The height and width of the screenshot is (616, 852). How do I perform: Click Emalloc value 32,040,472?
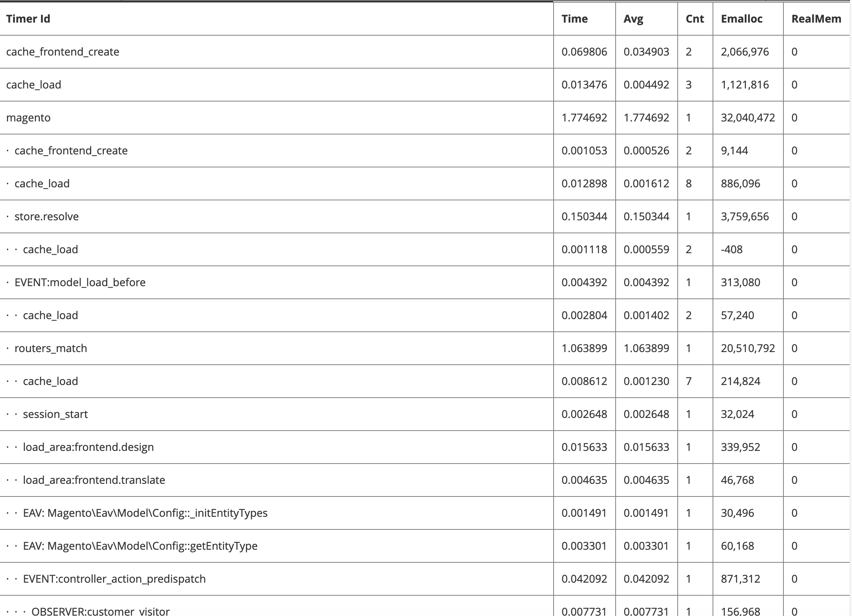pos(748,118)
